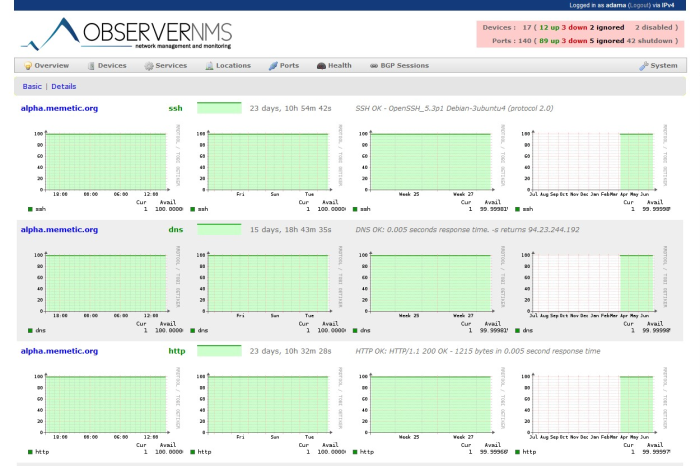Click the '5 ignored' ports count
700x466 pixels.
click(x=607, y=41)
